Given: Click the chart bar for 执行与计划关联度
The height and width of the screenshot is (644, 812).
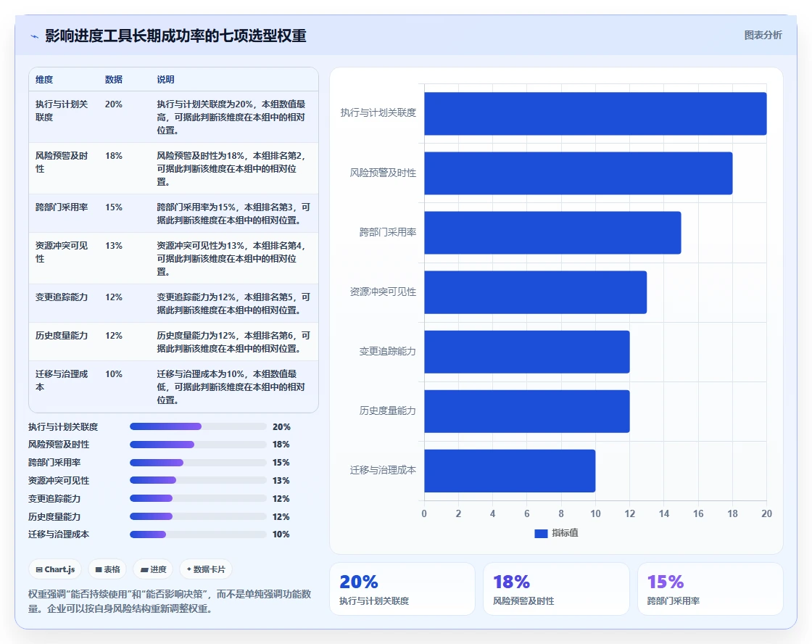Looking at the screenshot, I should coord(595,113).
